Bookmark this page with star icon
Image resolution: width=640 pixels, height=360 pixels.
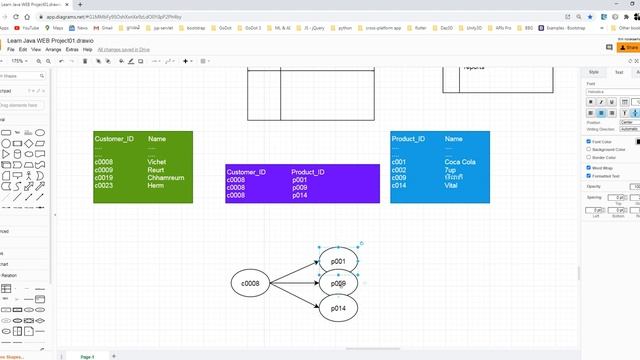590,17
